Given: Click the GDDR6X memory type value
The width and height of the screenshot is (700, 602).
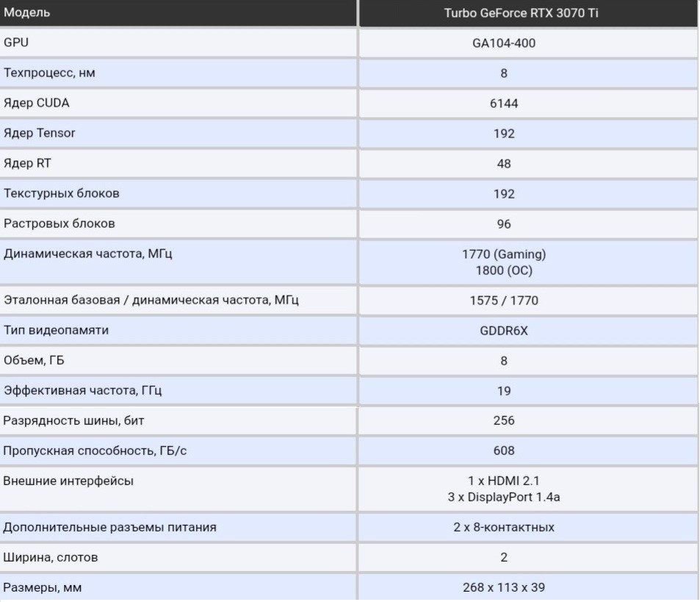Looking at the screenshot, I should 503,331.
